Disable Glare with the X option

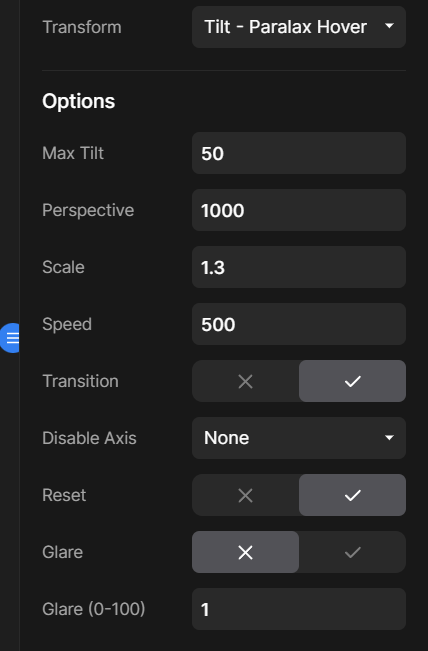click(245, 552)
